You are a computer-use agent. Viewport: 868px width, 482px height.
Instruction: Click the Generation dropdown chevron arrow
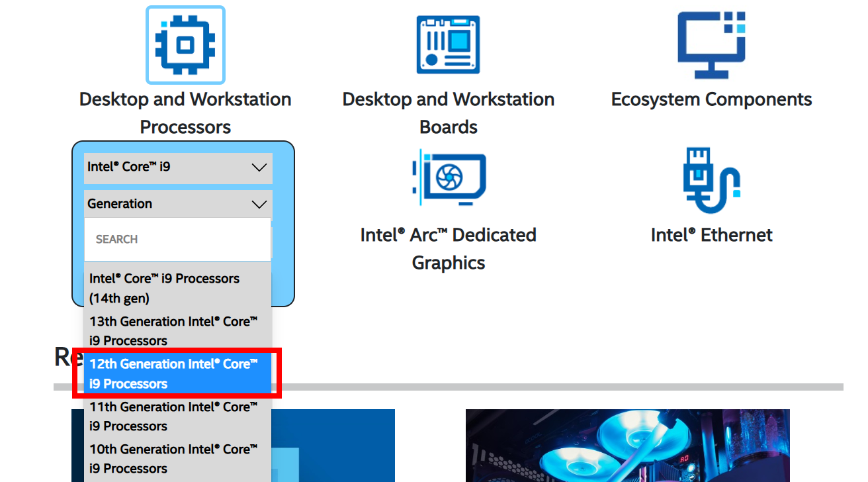259,205
